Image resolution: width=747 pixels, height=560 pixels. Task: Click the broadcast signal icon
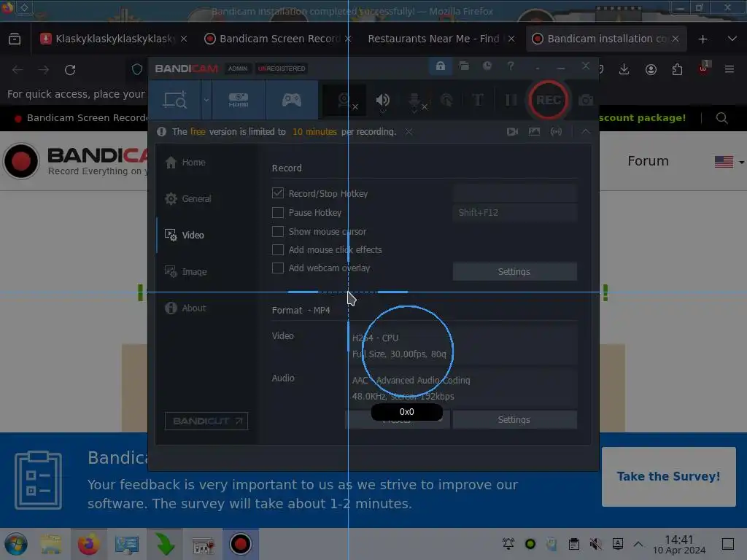point(556,131)
